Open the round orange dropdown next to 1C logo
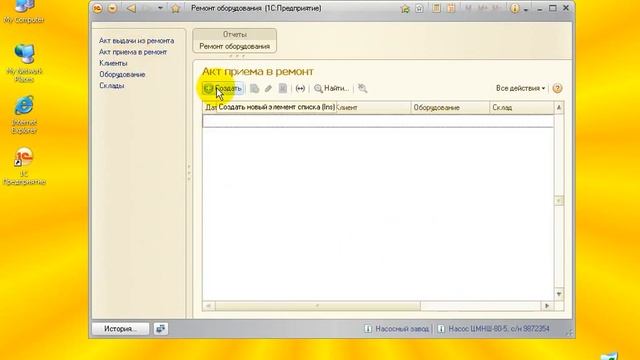Image resolution: width=640 pixels, height=360 pixels. (112, 8)
